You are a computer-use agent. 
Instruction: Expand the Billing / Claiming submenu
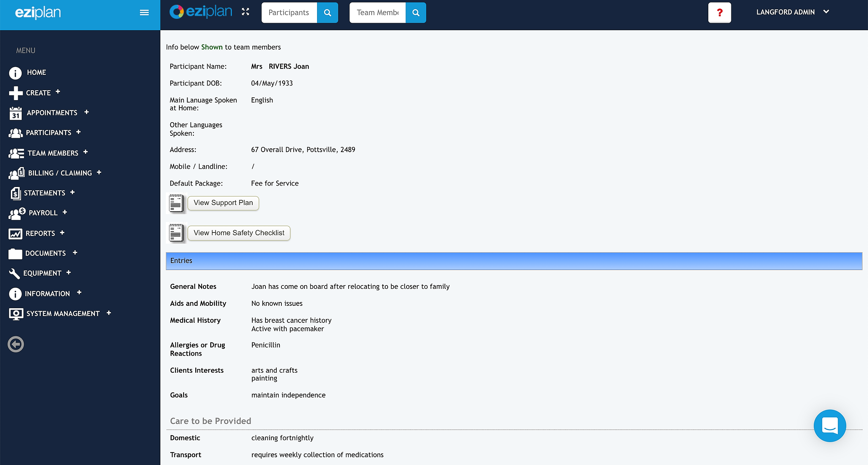click(x=99, y=172)
